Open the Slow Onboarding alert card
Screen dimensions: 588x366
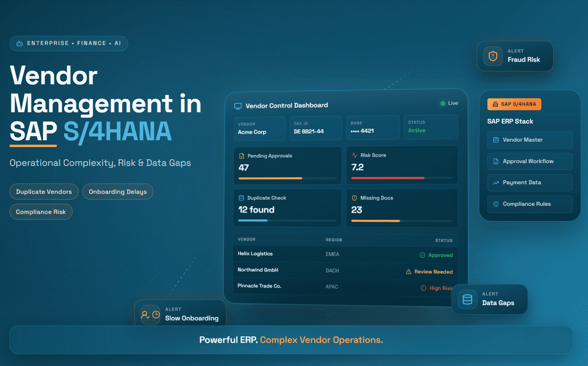(x=180, y=313)
